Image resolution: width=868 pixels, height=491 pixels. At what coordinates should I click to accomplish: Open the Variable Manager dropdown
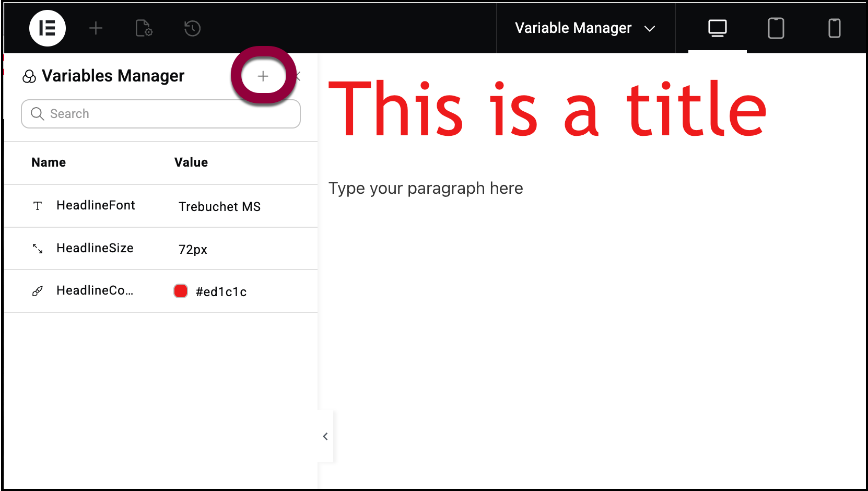[585, 28]
